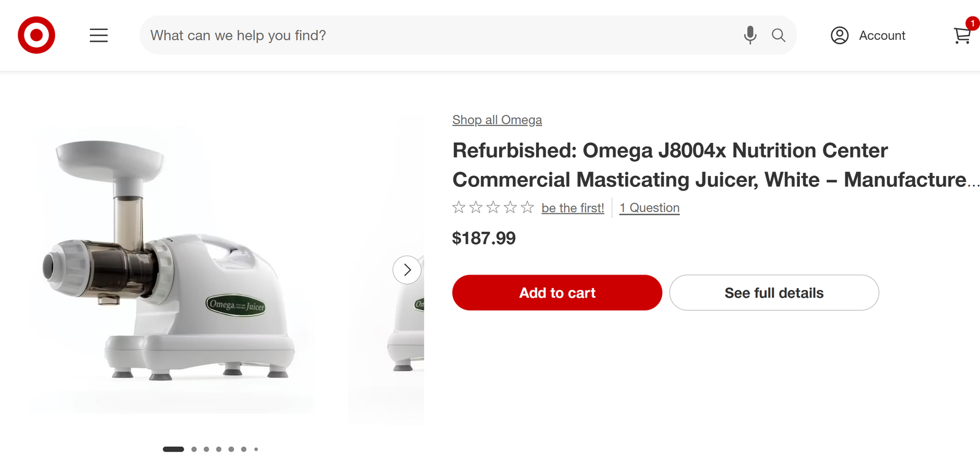Click the first rating star
Image resolution: width=980 pixels, height=472 pixels.
[459, 208]
